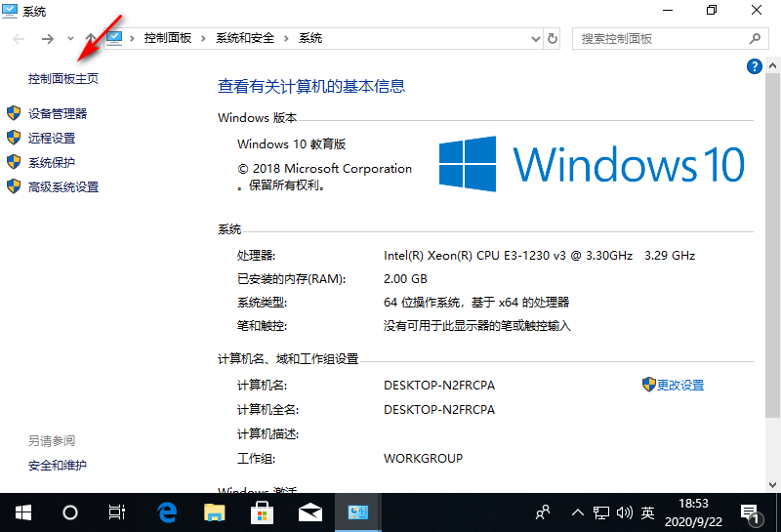781x532 pixels.
Task: Open 高级系统设置 advanced system settings
Action: 63,187
